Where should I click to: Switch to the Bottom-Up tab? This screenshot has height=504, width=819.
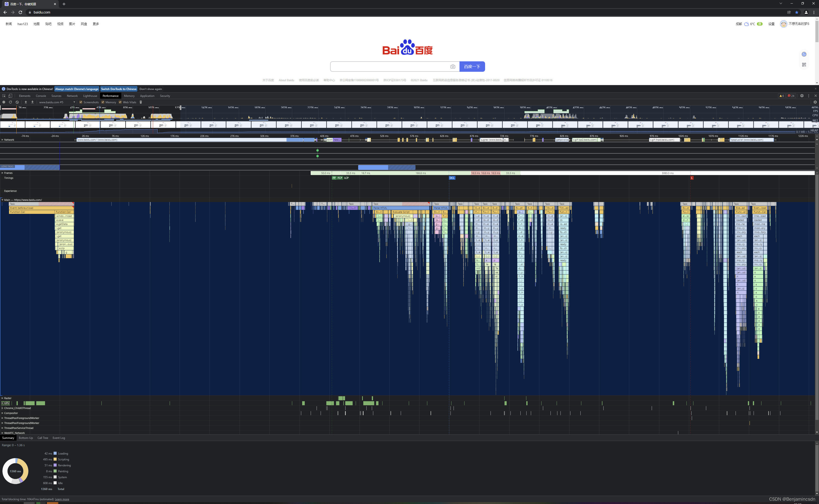point(26,438)
